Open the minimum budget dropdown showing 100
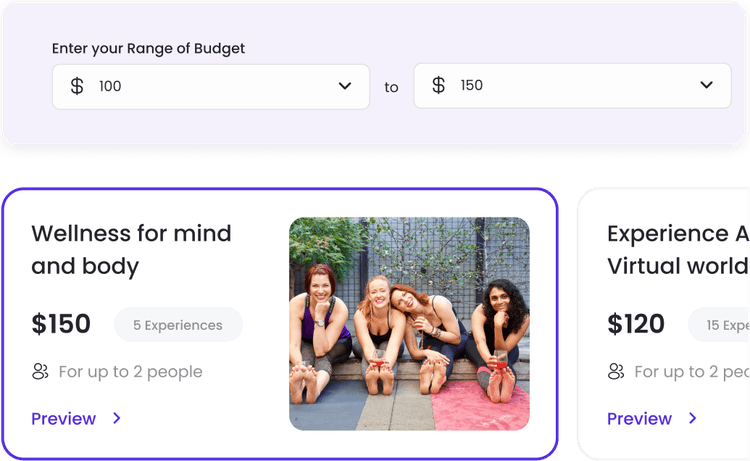This screenshot has height=461, width=750. pyautogui.click(x=211, y=87)
